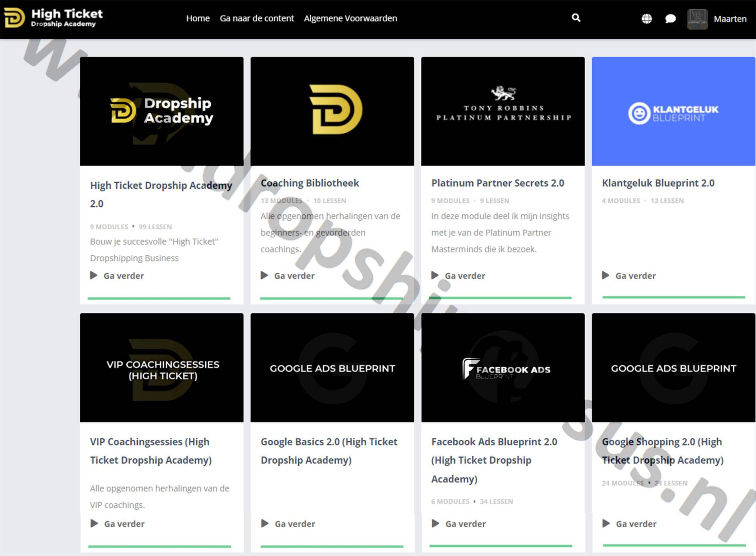Click play icon under Coaching Bibliotheek
The width and height of the screenshot is (756, 556).
(x=264, y=275)
